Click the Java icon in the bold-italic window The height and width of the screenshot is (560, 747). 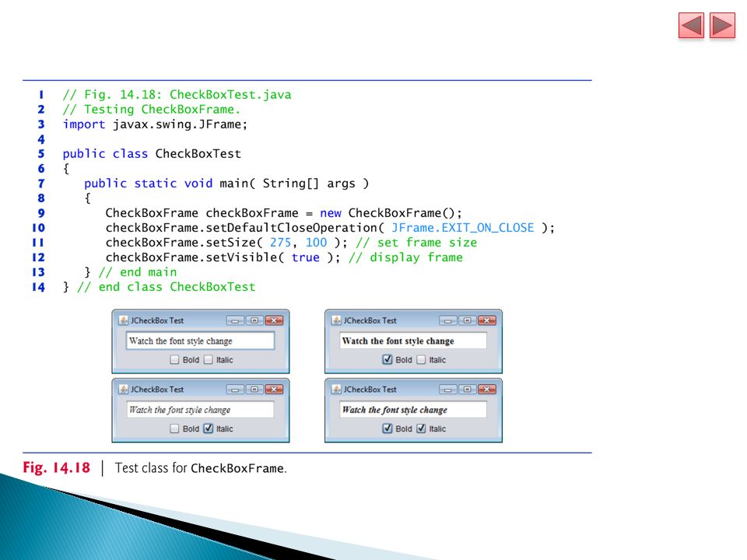point(336,389)
